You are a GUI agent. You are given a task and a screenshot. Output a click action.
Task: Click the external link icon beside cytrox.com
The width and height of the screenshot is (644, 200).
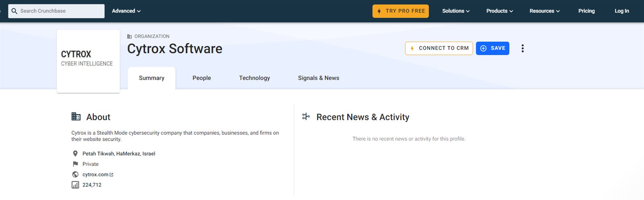111,175
